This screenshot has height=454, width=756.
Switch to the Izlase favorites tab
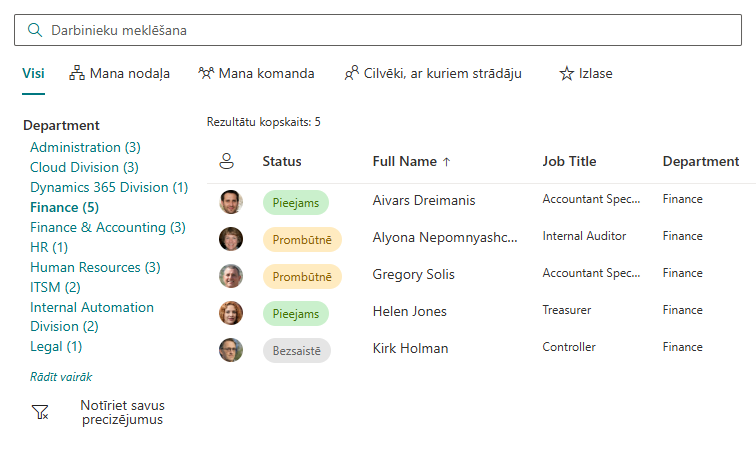(586, 73)
